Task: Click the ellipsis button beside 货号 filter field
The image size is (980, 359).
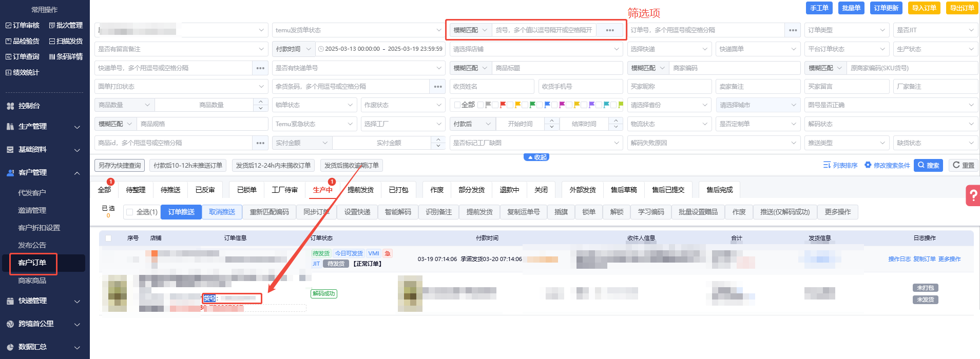Action: pyautogui.click(x=610, y=30)
